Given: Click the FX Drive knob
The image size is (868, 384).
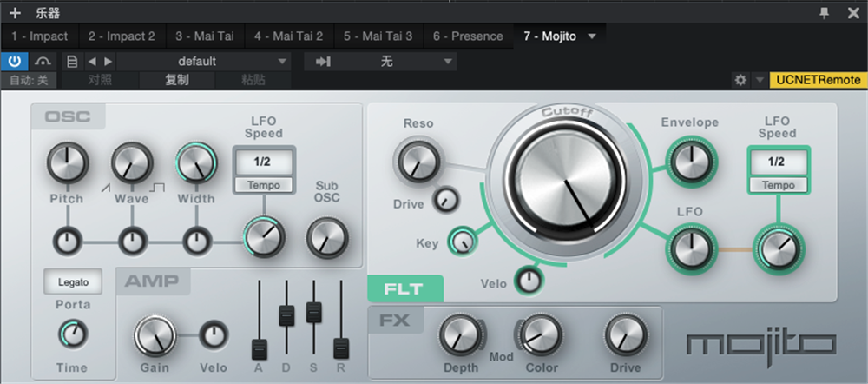Looking at the screenshot, I should click(x=626, y=335).
